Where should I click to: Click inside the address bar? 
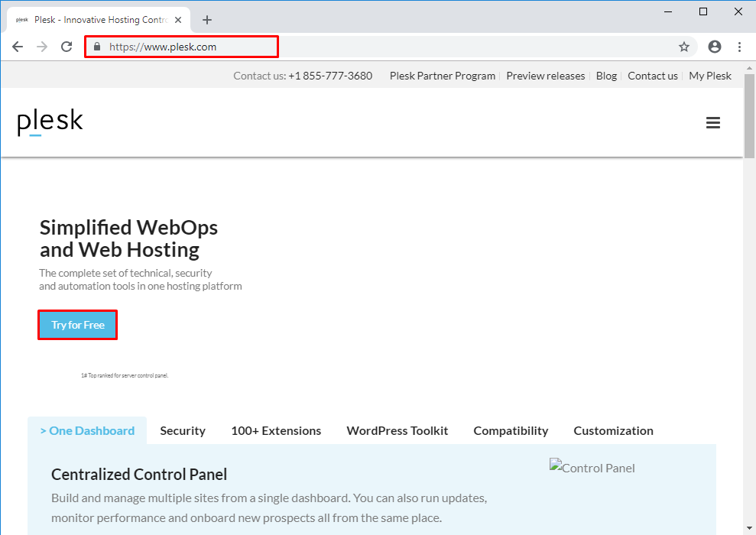pos(183,47)
